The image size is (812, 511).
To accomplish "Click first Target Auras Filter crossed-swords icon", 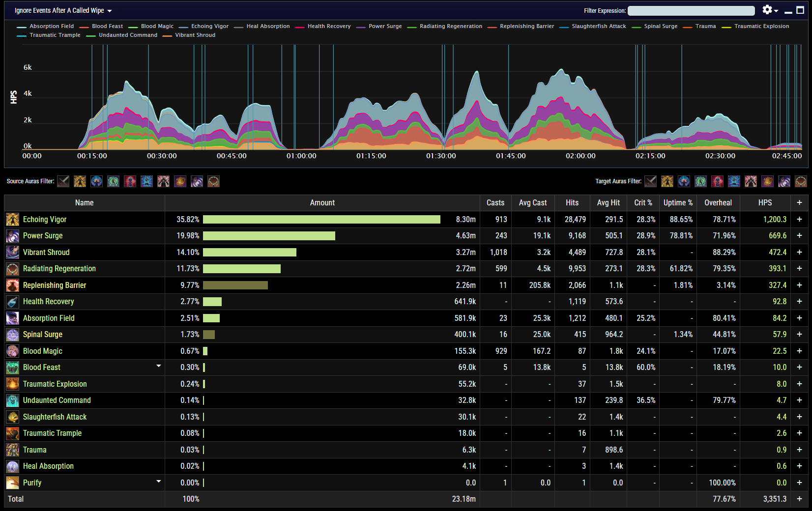I will (650, 181).
